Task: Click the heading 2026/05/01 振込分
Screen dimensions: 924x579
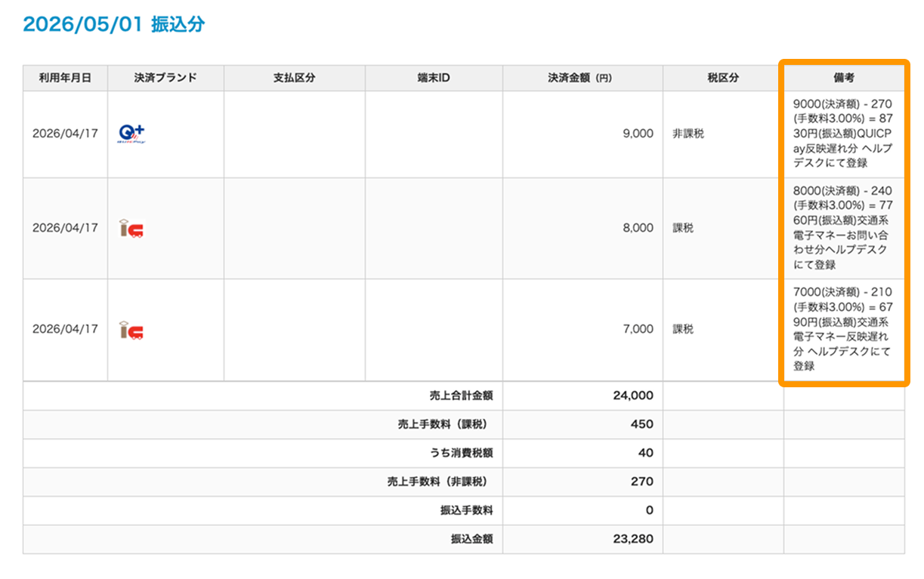Action: (x=114, y=24)
